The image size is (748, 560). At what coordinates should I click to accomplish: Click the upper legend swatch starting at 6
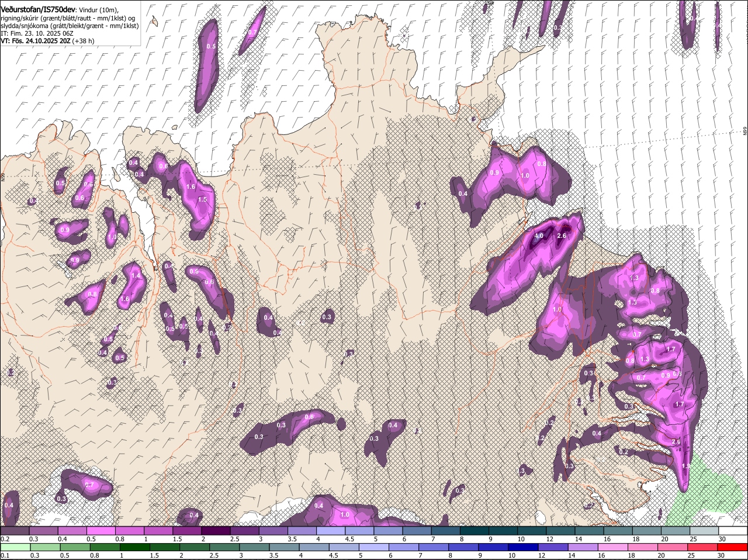click(416, 531)
